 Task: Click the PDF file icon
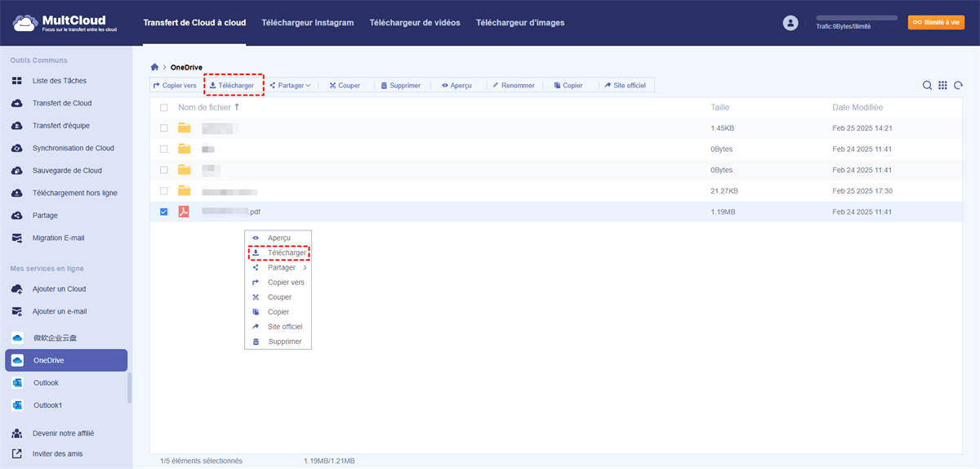185,212
